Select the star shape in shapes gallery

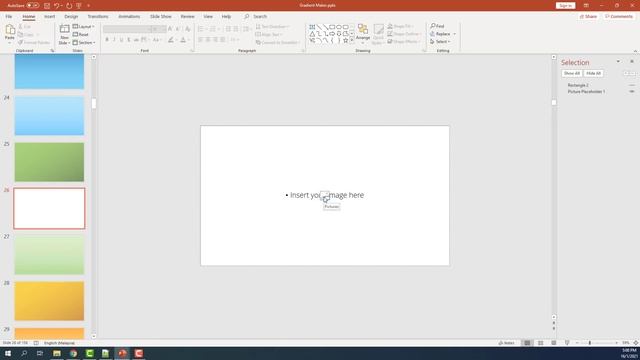tap(345, 40)
